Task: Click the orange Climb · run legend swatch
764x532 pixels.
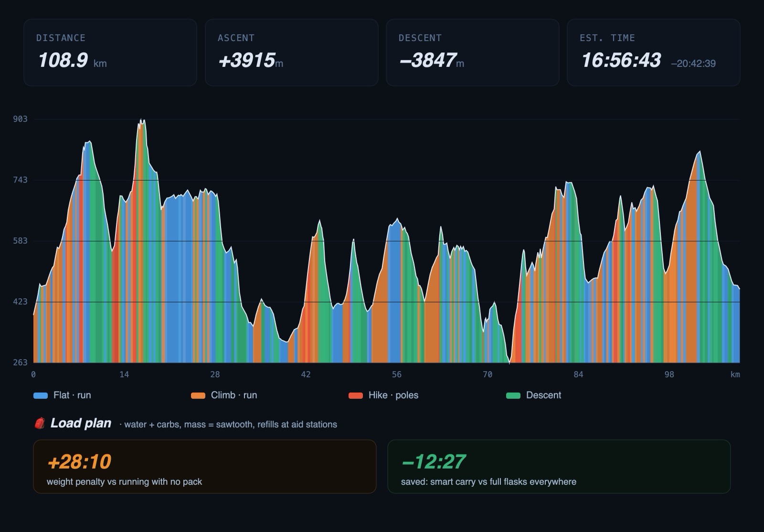Action: (198, 395)
